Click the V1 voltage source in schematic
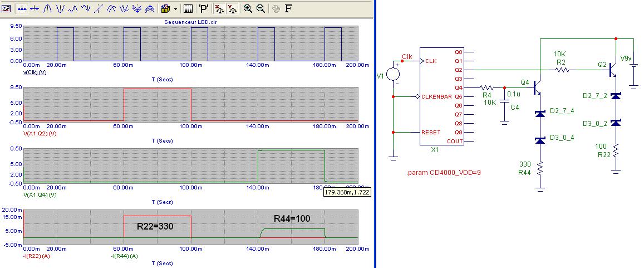The width and height of the screenshot is (644, 268). [x=394, y=74]
